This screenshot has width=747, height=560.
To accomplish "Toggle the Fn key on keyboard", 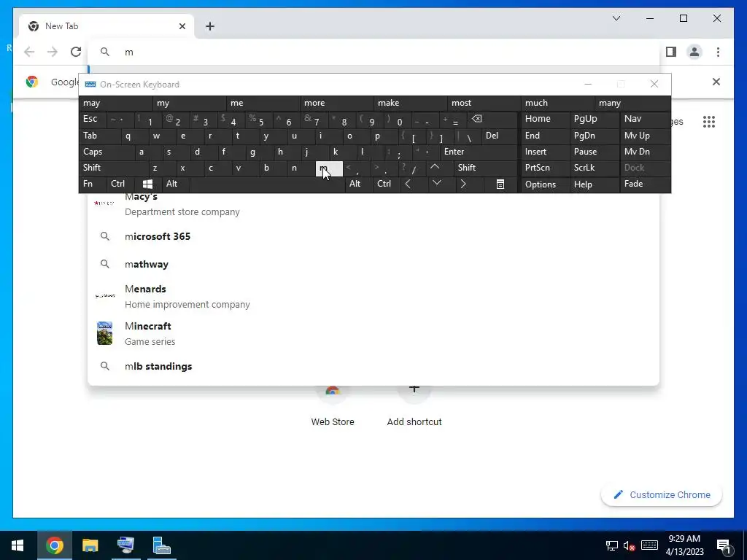I will tap(93, 184).
